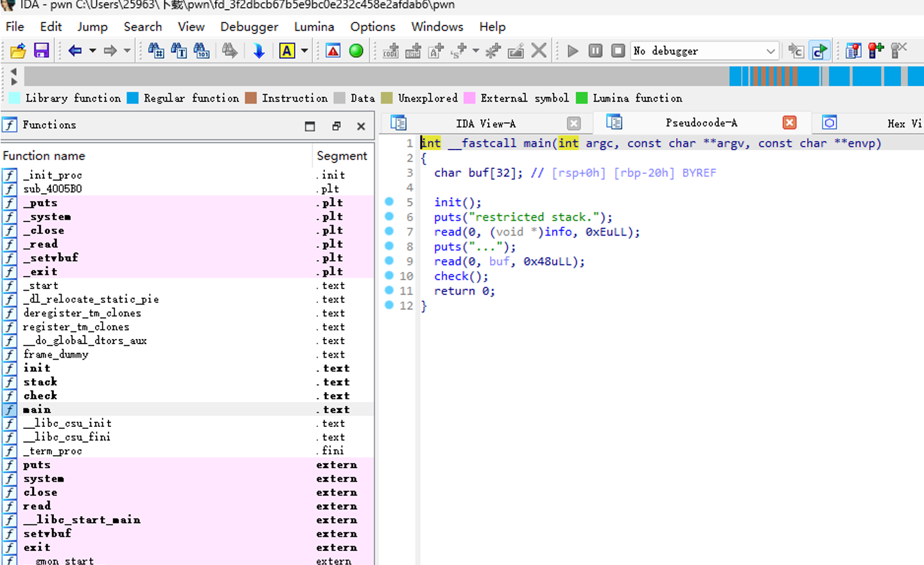This screenshot has height=565, width=924.
Task: Open the Search menu
Action: (x=143, y=26)
